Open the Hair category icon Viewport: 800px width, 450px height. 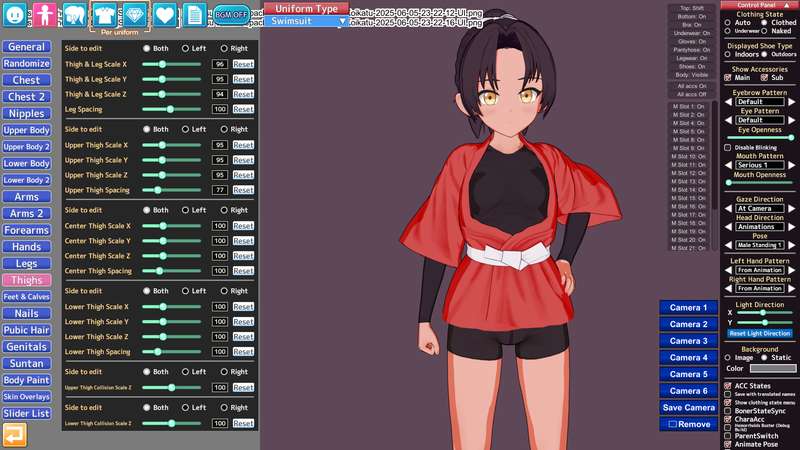coord(74,15)
